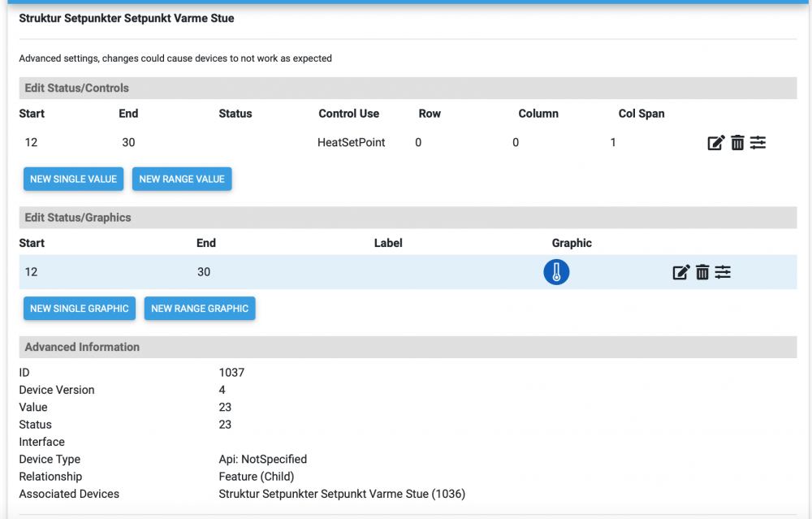Screen dimensions: 812x519
Task: Create a New Single Graphic
Action: tap(80, 309)
